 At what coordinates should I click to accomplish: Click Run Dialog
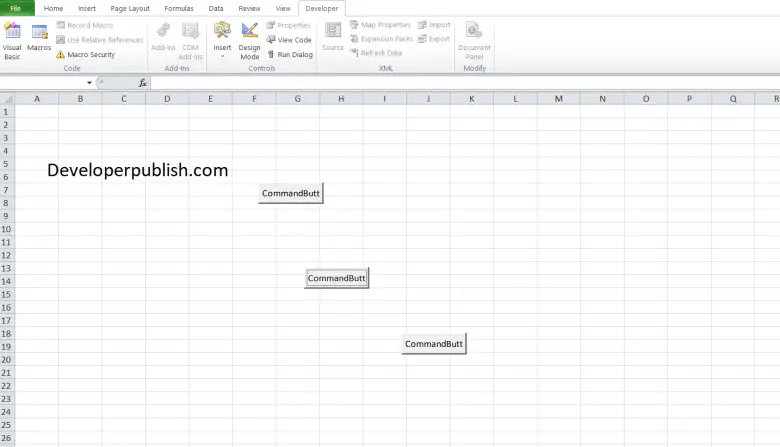click(x=290, y=54)
